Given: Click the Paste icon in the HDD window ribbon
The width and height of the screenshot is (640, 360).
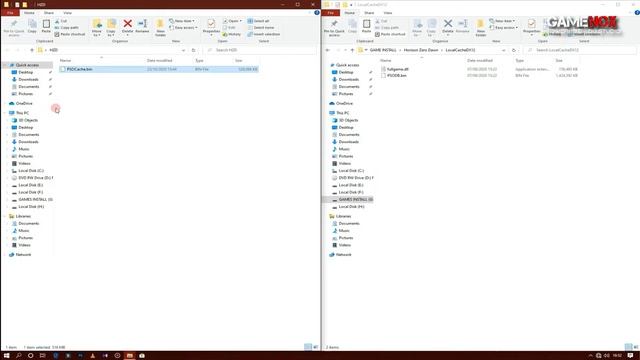Looking at the screenshot, I should [x=46, y=26].
